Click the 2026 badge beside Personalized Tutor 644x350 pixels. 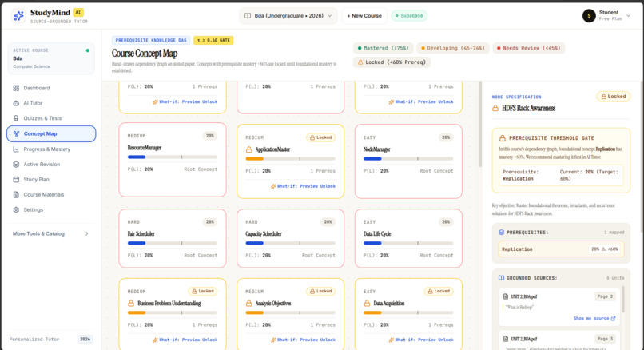click(85, 340)
